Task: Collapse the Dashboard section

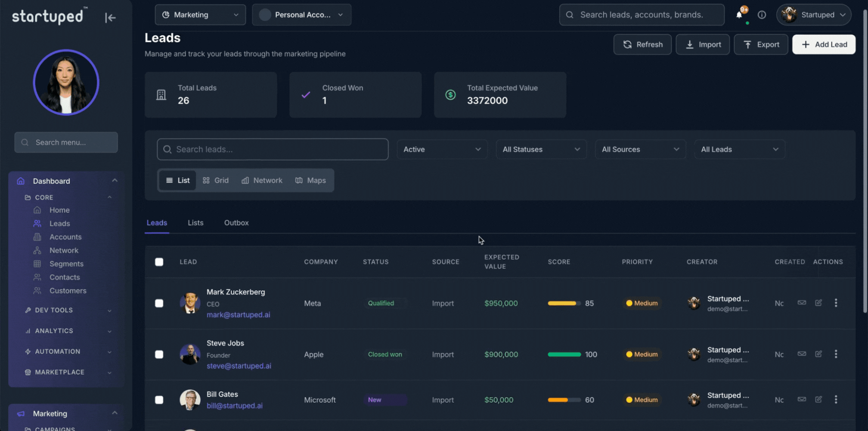Action: (115, 181)
